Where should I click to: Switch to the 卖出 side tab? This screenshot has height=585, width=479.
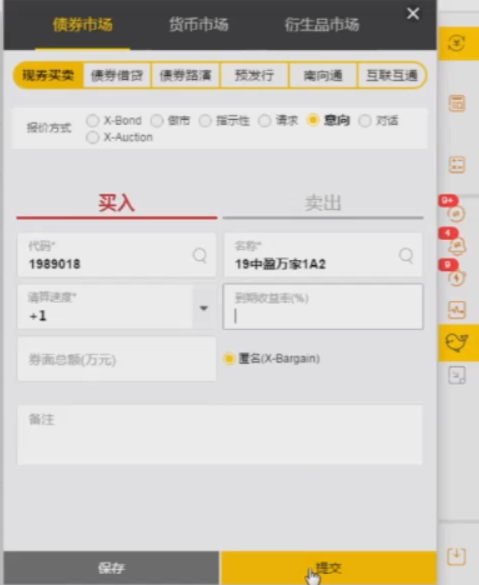point(323,203)
